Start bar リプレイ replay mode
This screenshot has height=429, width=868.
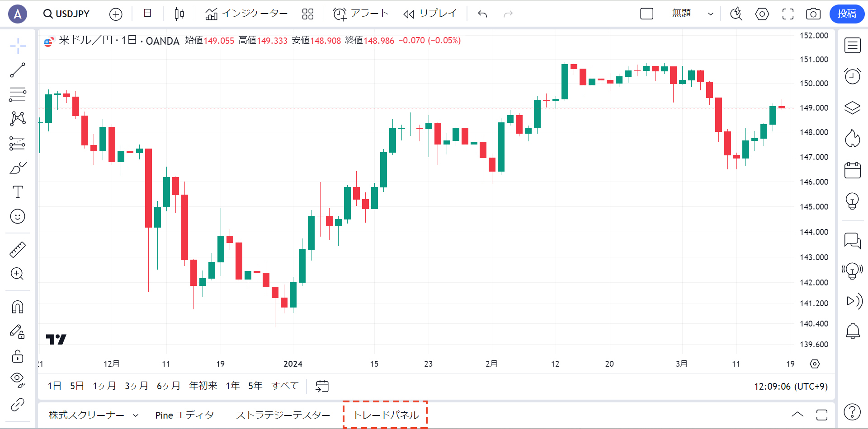click(429, 14)
